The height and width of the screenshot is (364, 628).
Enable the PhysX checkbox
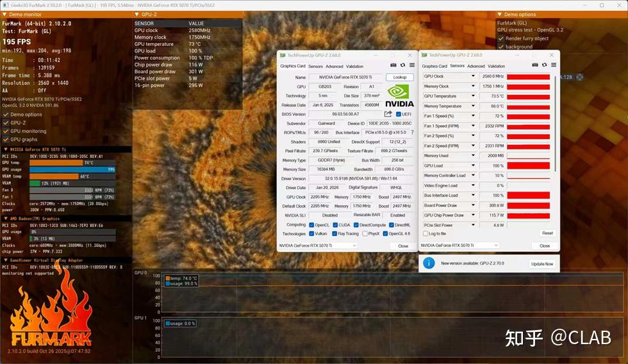coord(365,233)
